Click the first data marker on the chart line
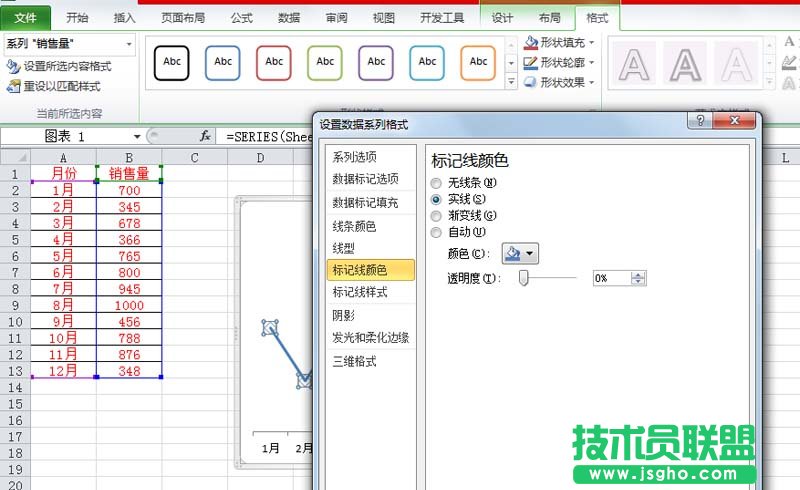This screenshot has width=800, height=490. click(270, 327)
